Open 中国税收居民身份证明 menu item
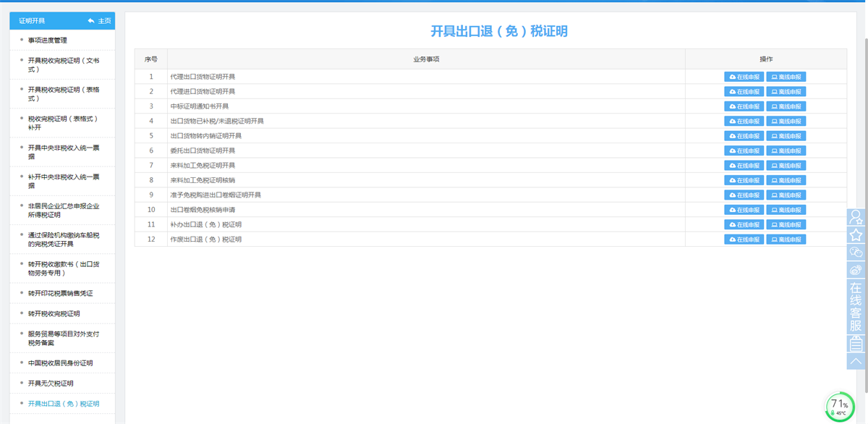 60,363
